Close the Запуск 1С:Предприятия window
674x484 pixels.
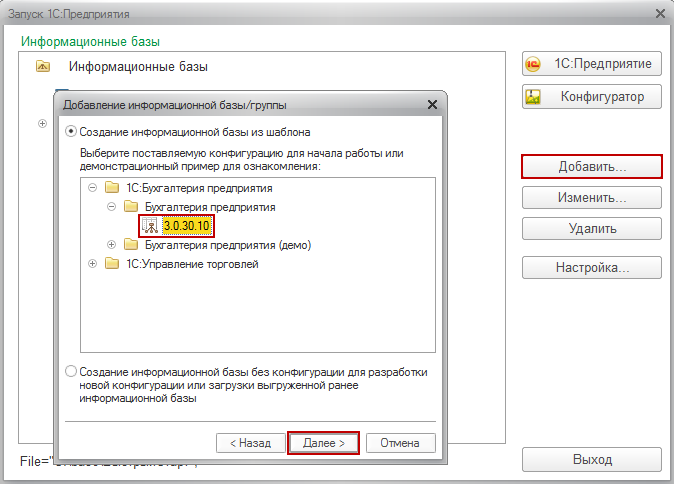[660, 14]
